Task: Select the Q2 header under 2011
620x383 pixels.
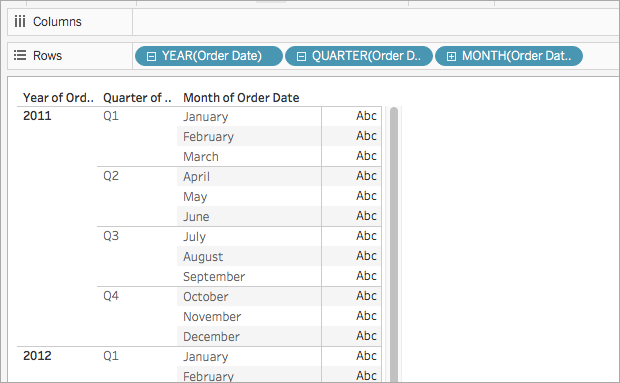Action: pyautogui.click(x=111, y=175)
